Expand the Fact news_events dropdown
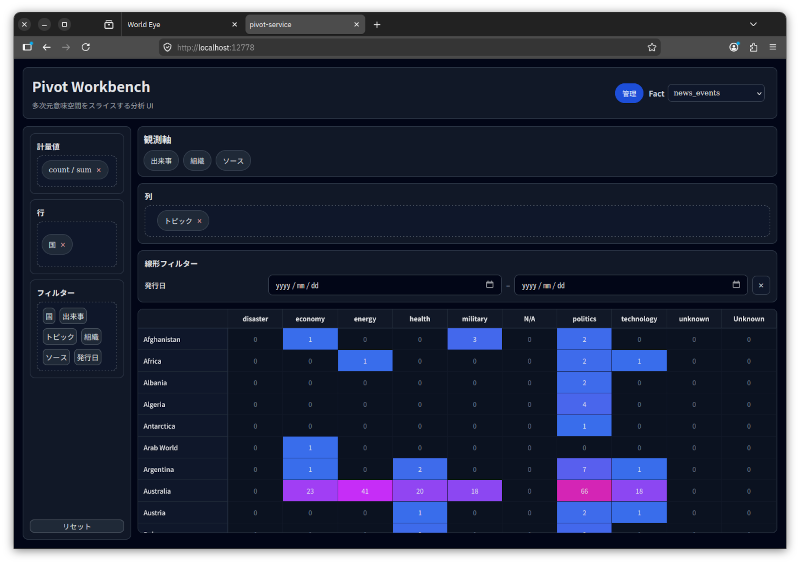800x564 pixels. pyautogui.click(x=716, y=93)
